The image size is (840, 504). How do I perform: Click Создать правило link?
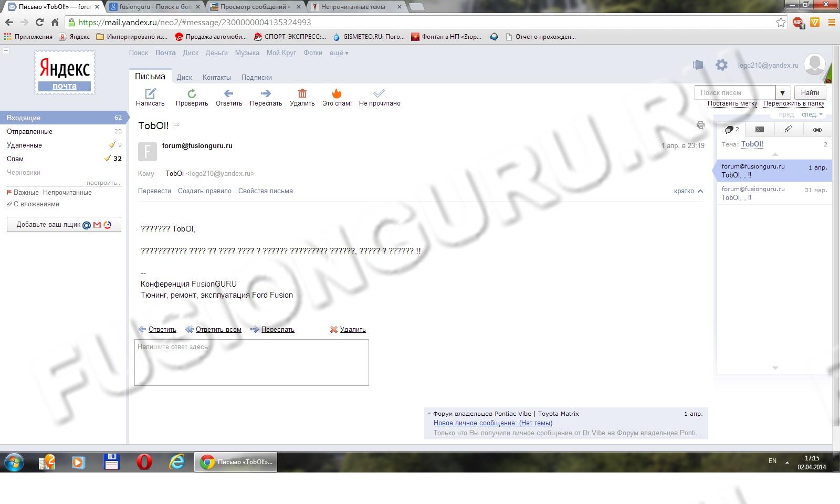[205, 191]
